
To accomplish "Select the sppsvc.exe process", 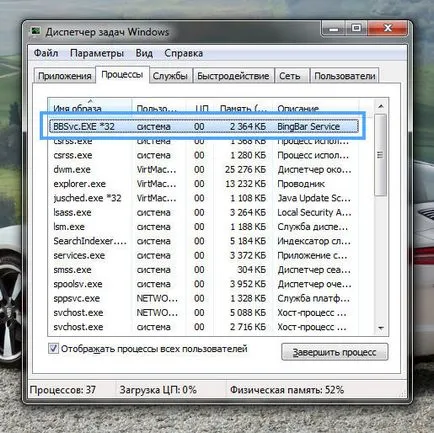I will [204, 298].
